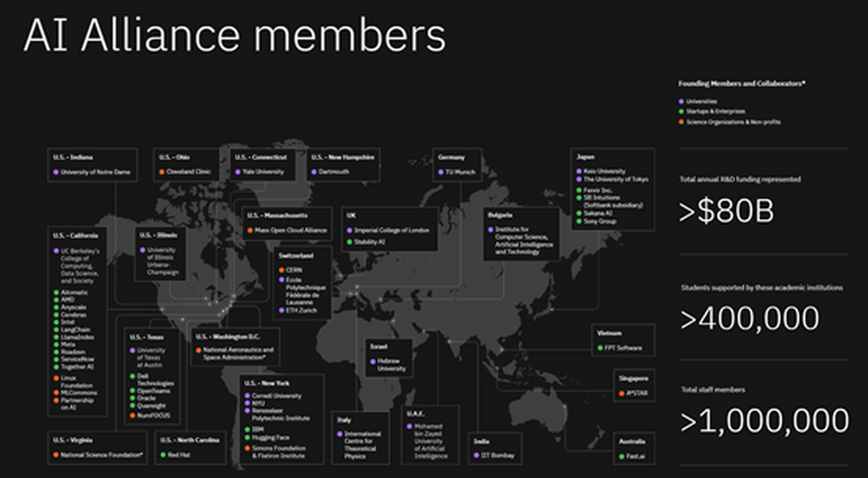Click "Oracle" in Texas box
Screen dimensions: 868x478
[x=146, y=398]
